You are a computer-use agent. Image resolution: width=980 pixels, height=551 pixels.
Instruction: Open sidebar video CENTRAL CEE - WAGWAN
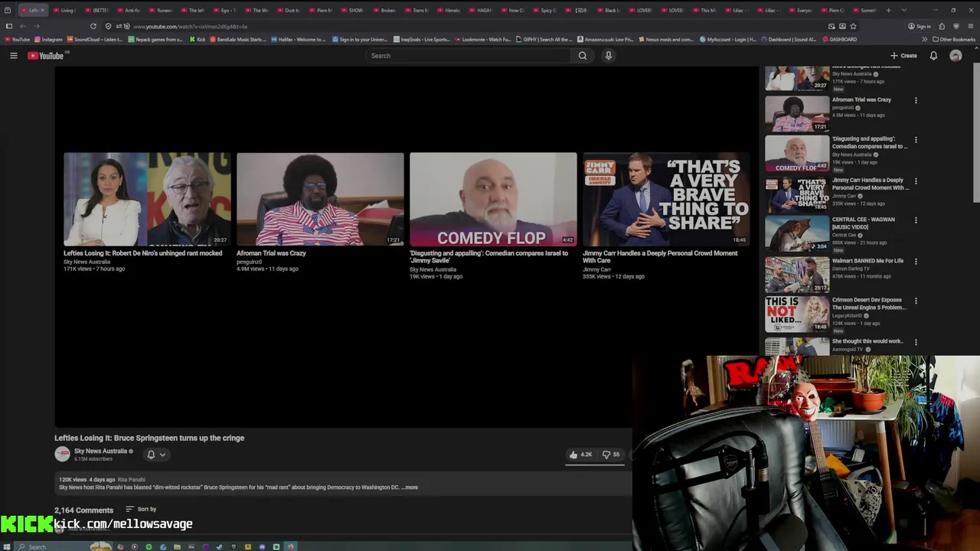797,234
